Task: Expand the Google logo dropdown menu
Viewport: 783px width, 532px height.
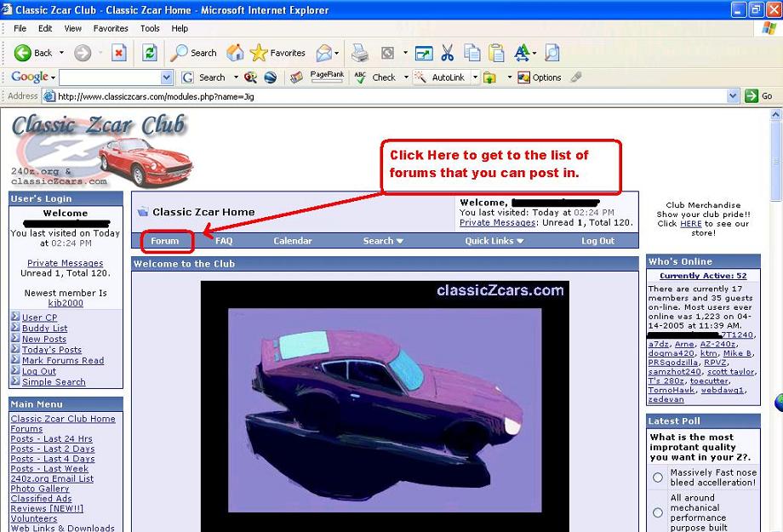Action: coord(53,78)
